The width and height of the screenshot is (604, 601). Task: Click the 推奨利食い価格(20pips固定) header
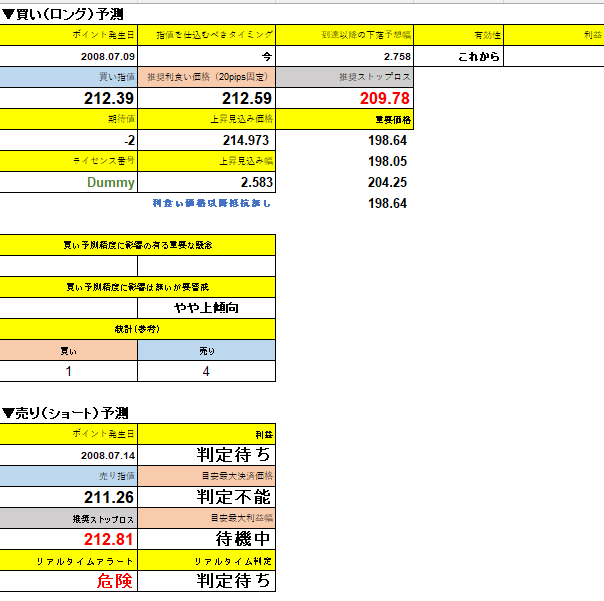coord(206,77)
